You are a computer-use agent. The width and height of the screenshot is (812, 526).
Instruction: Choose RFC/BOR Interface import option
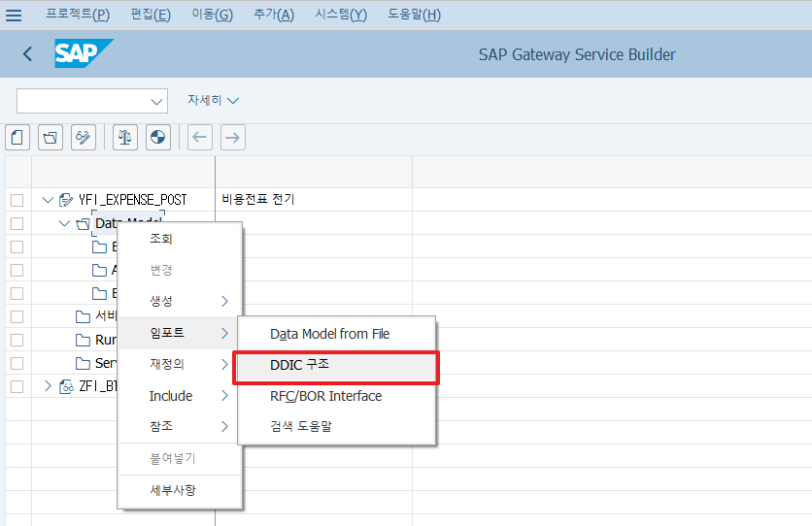(x=337, y=396)
